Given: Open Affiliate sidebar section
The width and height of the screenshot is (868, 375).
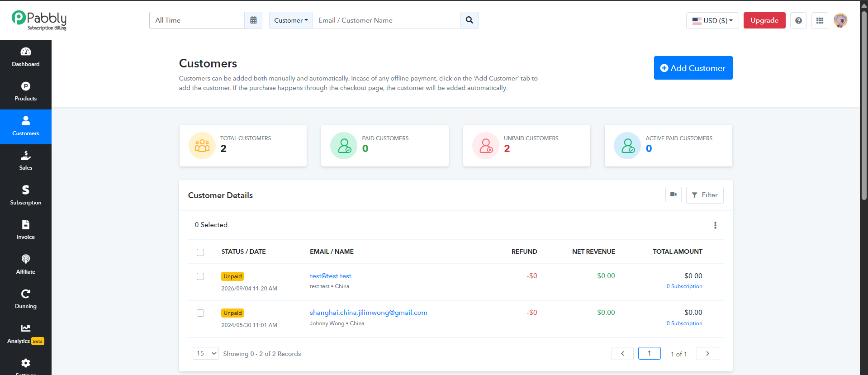Looking at the screenshot, I should (26, 265).
